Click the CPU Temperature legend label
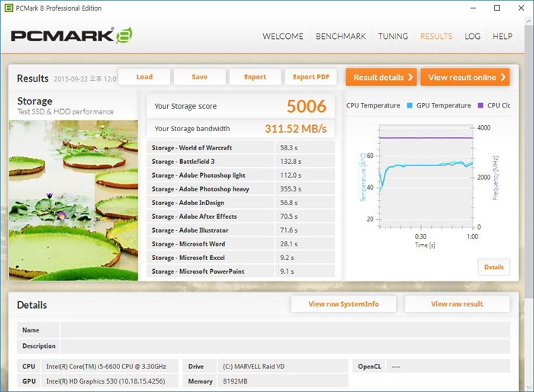The height and width of the screenshot is (392, 534). tap(373, 105)
